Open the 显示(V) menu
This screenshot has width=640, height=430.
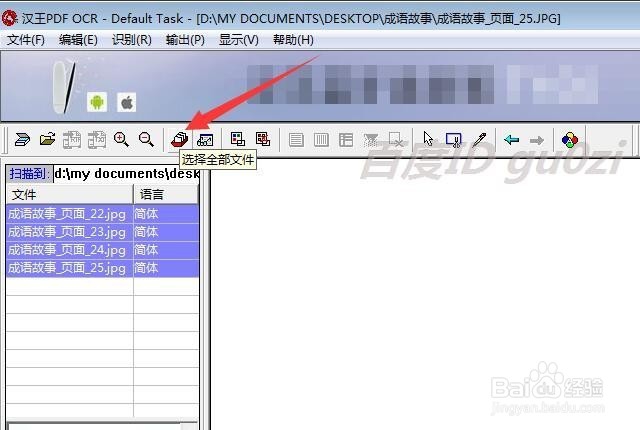coord(239,40)
